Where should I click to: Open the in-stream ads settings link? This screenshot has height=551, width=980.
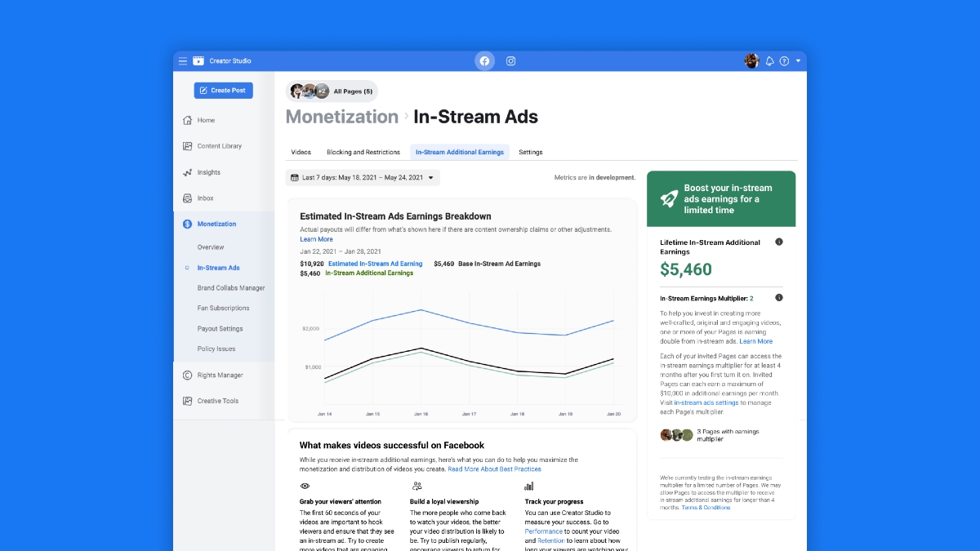(707, 402)
